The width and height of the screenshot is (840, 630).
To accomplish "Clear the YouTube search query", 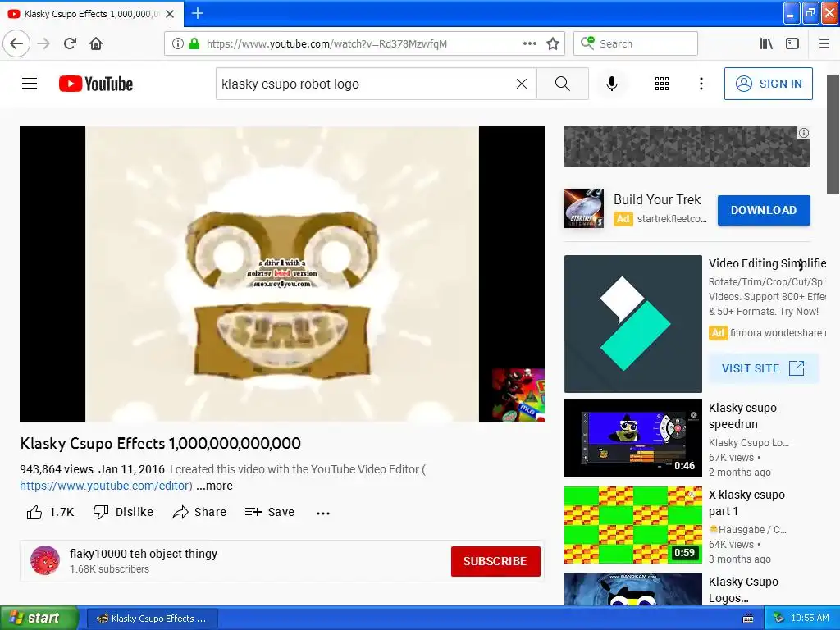I will (x=521, y=84).
